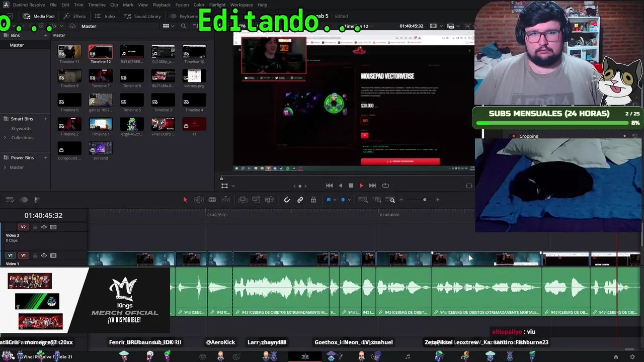Open the Playback menu
Viewport: 644px width, 362px height.
point(162,5)
